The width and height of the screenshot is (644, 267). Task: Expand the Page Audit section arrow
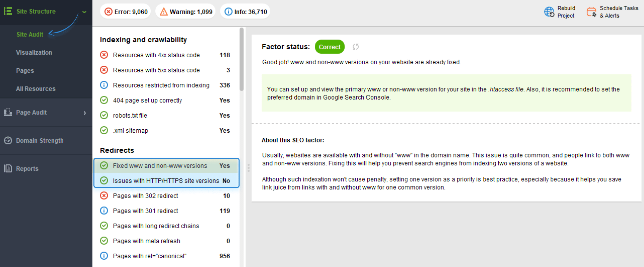click(x=85, y=113)
